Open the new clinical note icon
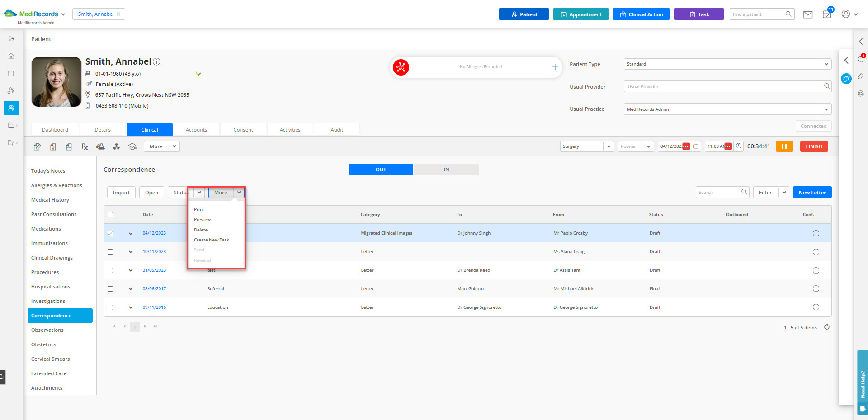 [x=38, y=146]
